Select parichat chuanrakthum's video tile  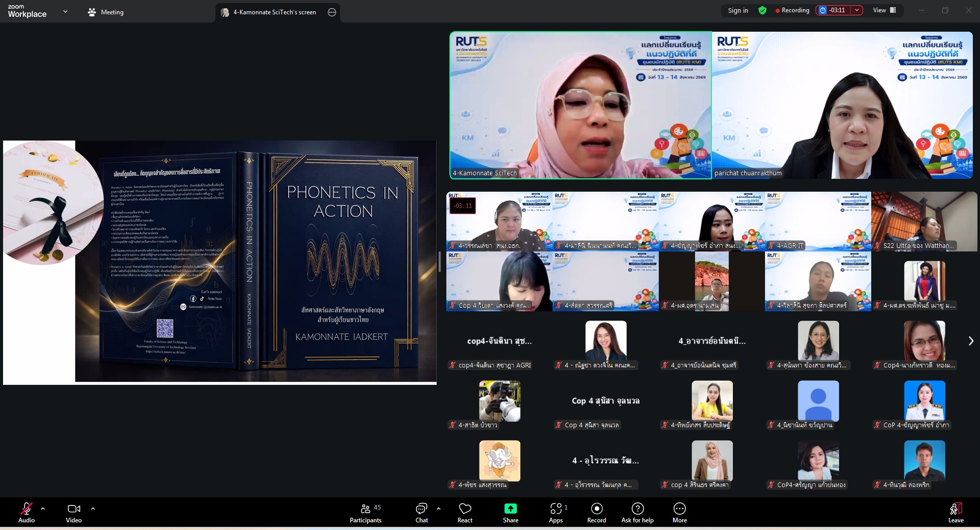coord(843,105)
